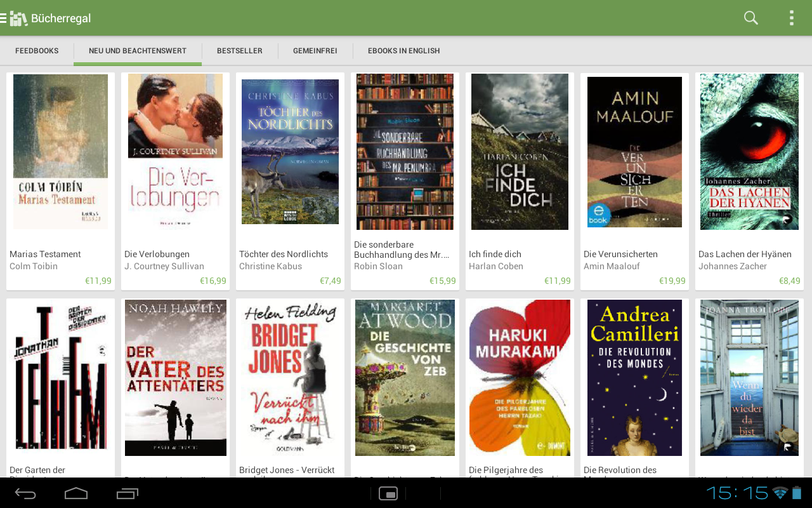
Task: Open the Mr. Penumbra bookstore cover
Action: [x=405, y=152]
